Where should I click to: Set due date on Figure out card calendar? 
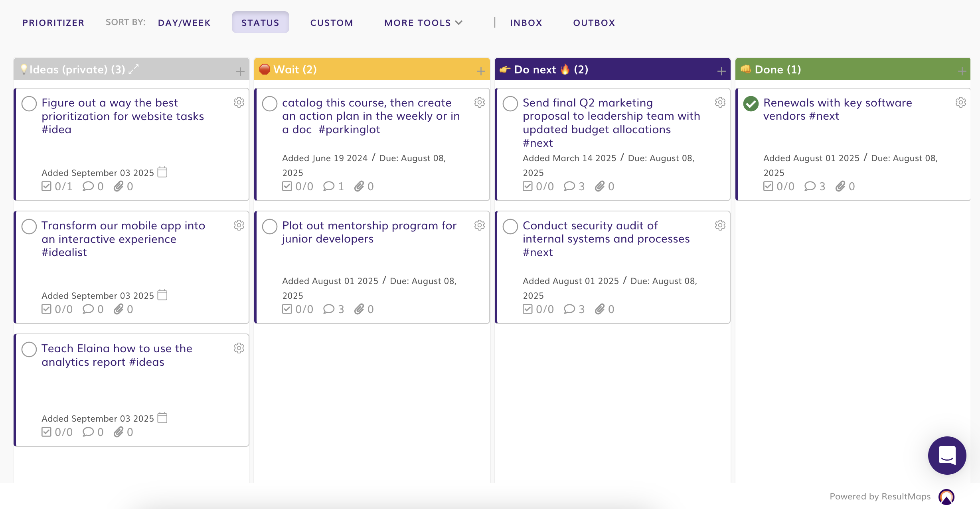pos(162,172)
